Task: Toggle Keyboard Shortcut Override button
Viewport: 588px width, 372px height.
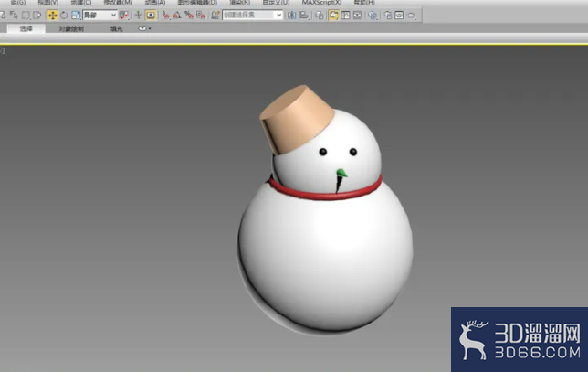Action: click(151, 15)
